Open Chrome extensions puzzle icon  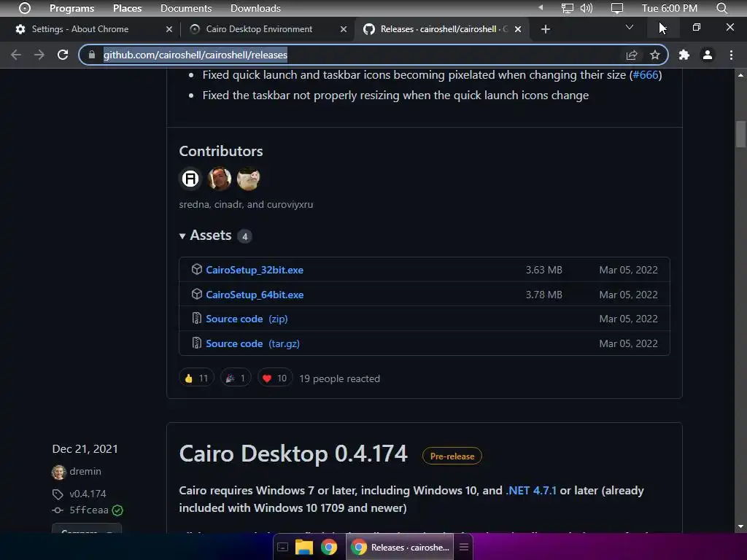point(684,55)
